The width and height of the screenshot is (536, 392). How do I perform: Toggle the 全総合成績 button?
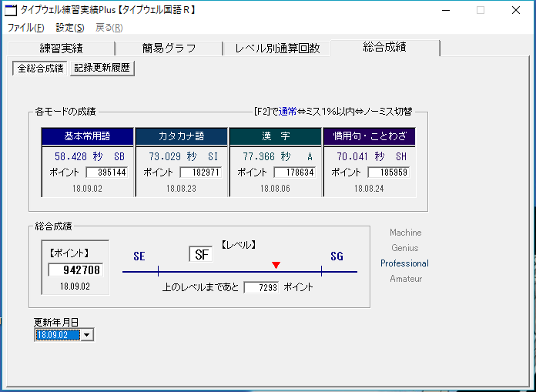click(40, 68)
